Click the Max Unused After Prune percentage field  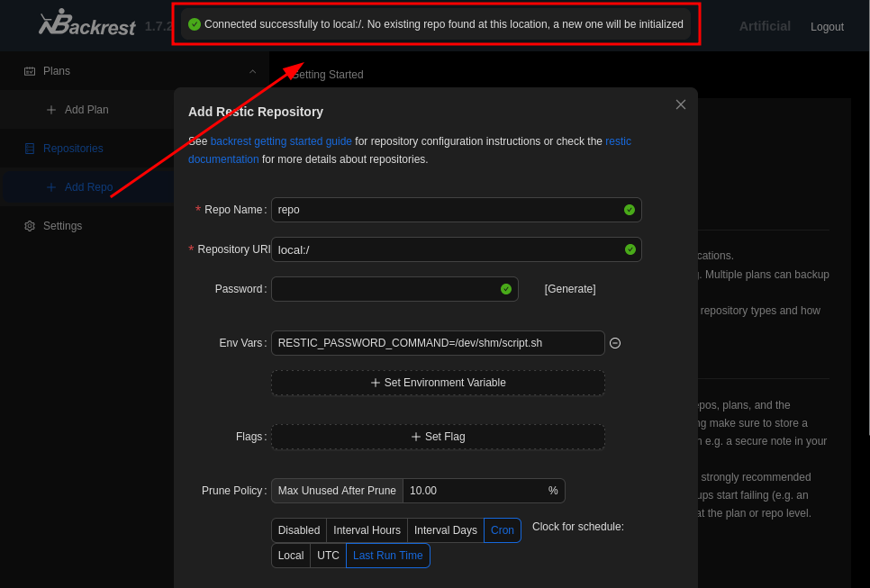click(x=475, y=491)
